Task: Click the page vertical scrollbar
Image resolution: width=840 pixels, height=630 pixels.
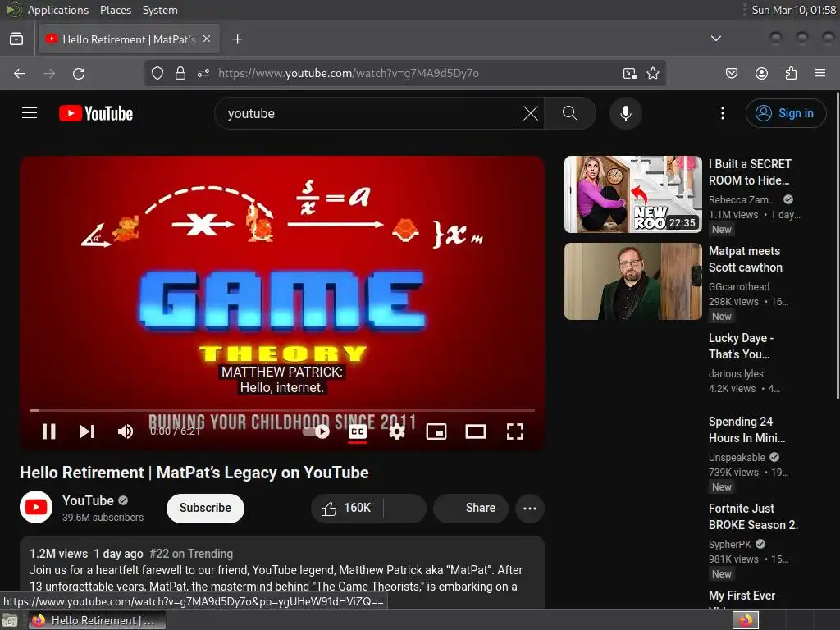Action: point(838,246)
